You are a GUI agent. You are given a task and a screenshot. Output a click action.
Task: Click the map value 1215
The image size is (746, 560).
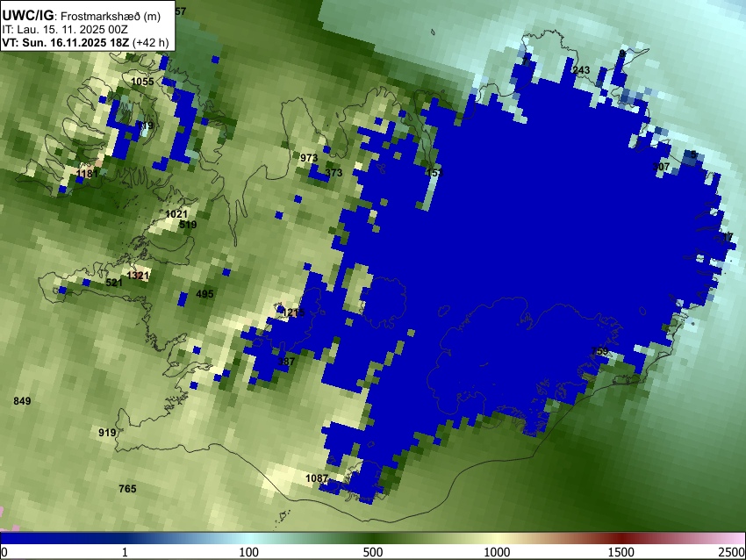[x=293, y=312]
